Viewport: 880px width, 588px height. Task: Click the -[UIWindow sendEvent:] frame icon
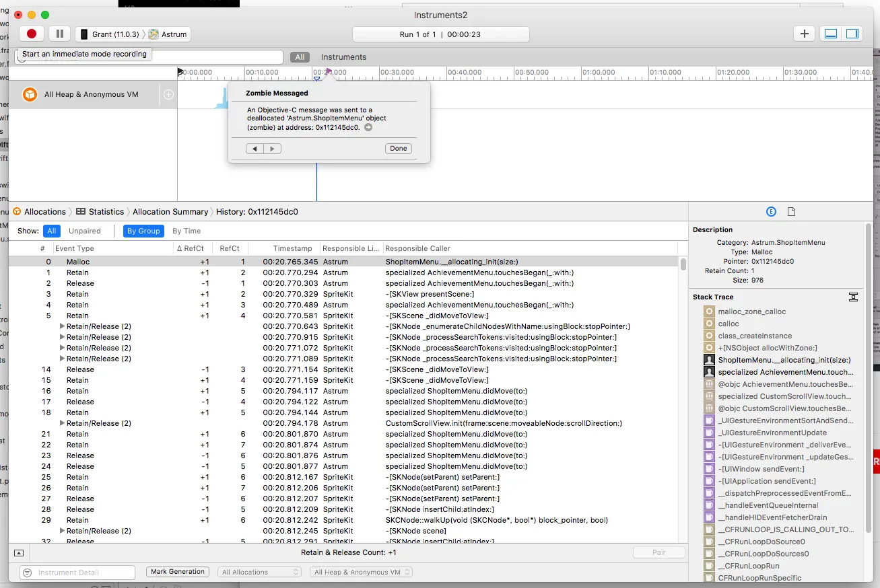[708, 469]
